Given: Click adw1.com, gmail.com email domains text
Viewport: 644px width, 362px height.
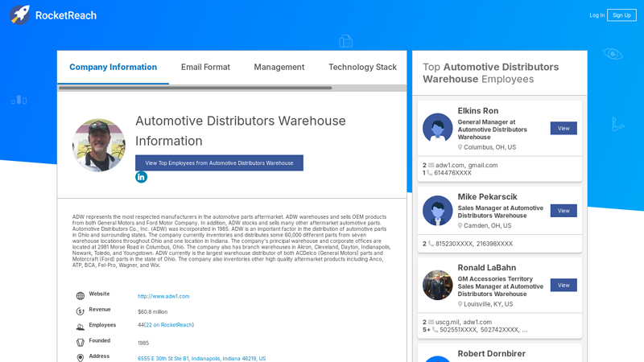Looking at the screenshot, I should pos(467,165).
